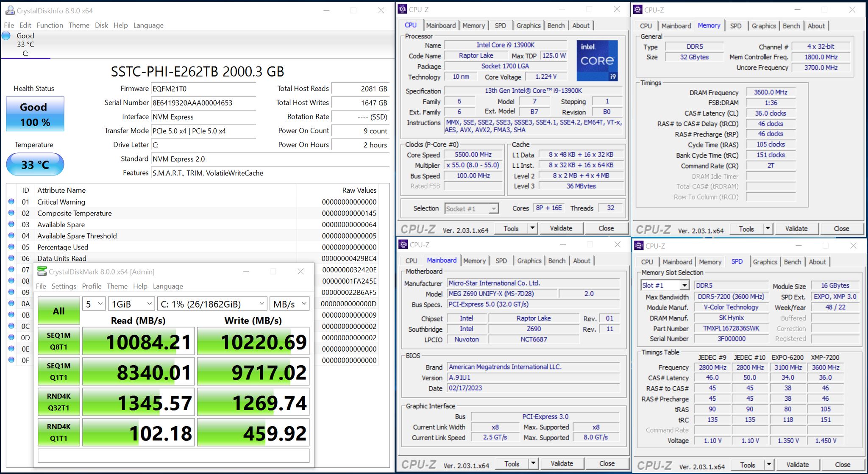Expand the Tools arrow in CPU window
Viewport: 868px width, 474px height.
click(x=533, y=228)
